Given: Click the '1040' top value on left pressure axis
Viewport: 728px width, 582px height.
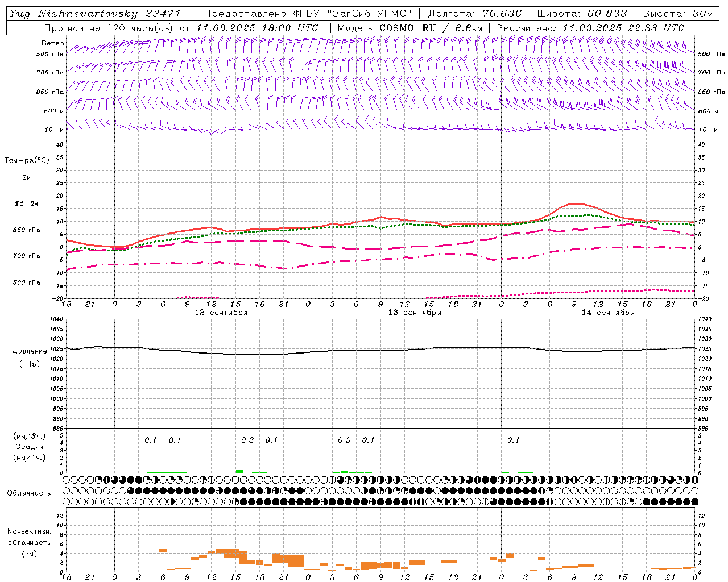Looking at the screenshot, I should click(x=57, y=319).
